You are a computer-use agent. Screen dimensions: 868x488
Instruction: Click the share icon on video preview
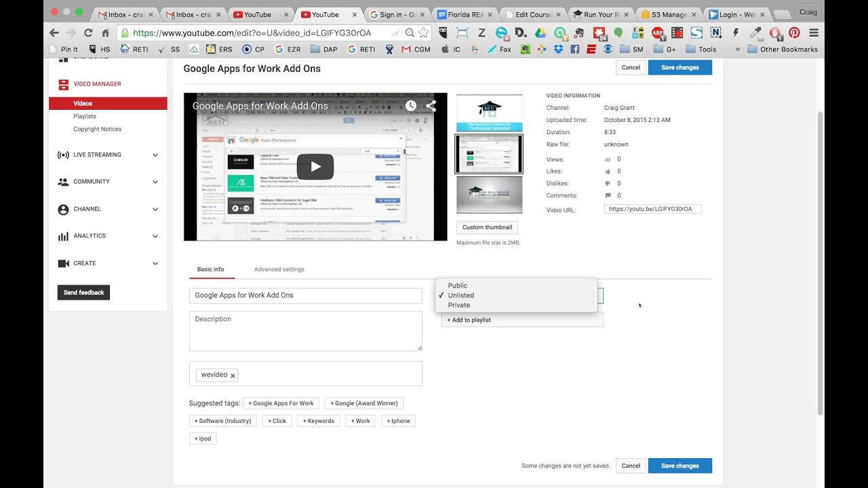tap(431, 106)
